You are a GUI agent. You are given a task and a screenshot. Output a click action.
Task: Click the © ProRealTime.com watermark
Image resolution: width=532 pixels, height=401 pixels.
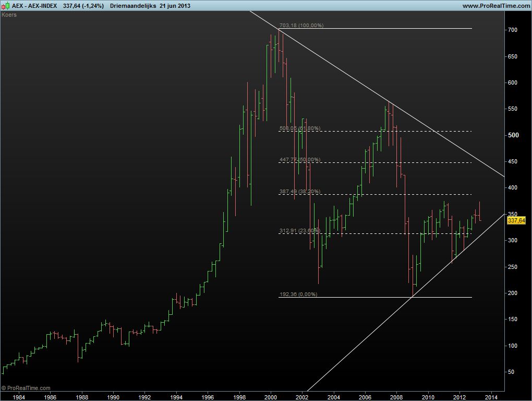[26, 388]
